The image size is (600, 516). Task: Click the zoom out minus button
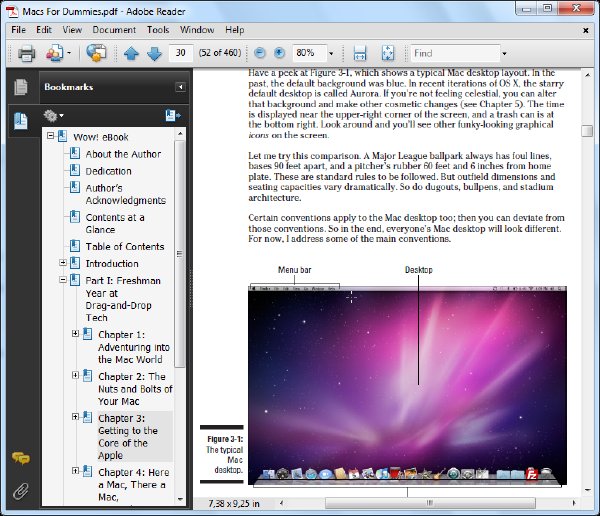coord(259,53)
